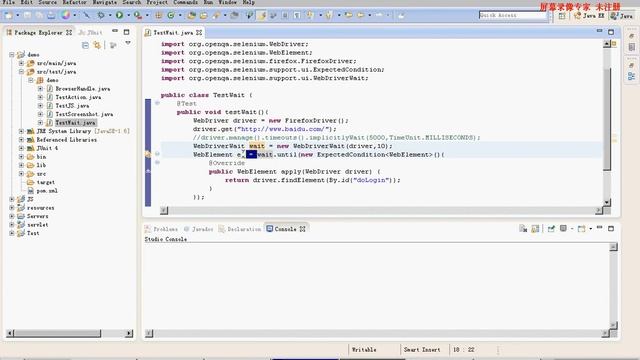Screen dimensions: 640x360
Task: Click the Open Perspective icon
Action: click(562, 16)
